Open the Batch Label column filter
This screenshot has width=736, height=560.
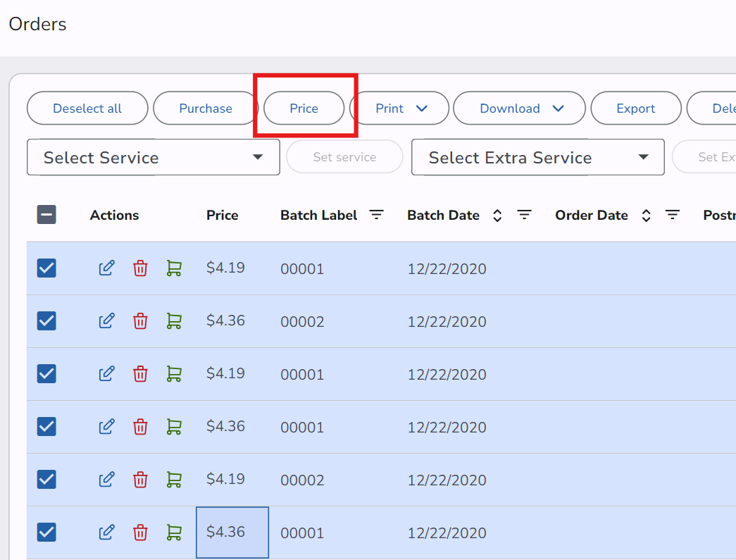tap(377, 216)
